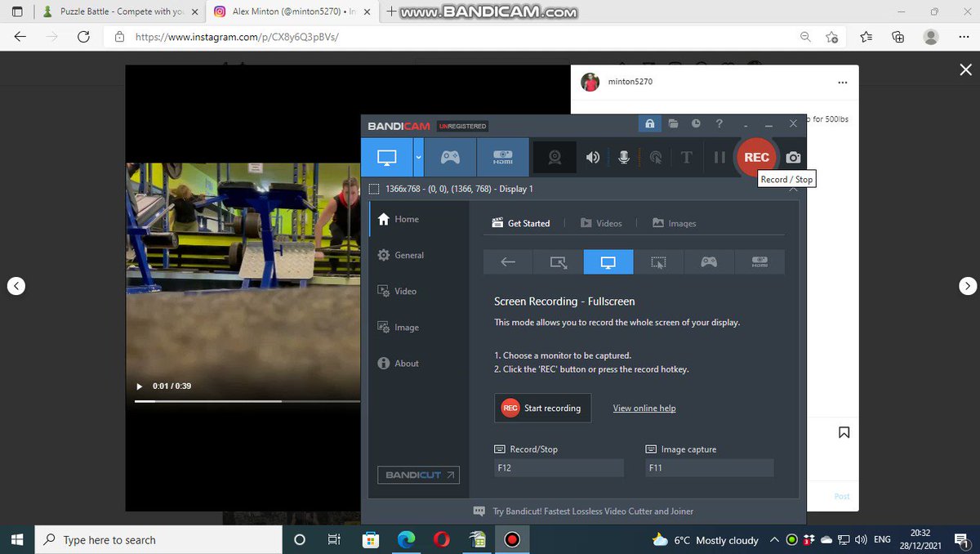Click the back arrow in mode selector
The height and width of the screenshot is (554, 980).
(508, 261)
